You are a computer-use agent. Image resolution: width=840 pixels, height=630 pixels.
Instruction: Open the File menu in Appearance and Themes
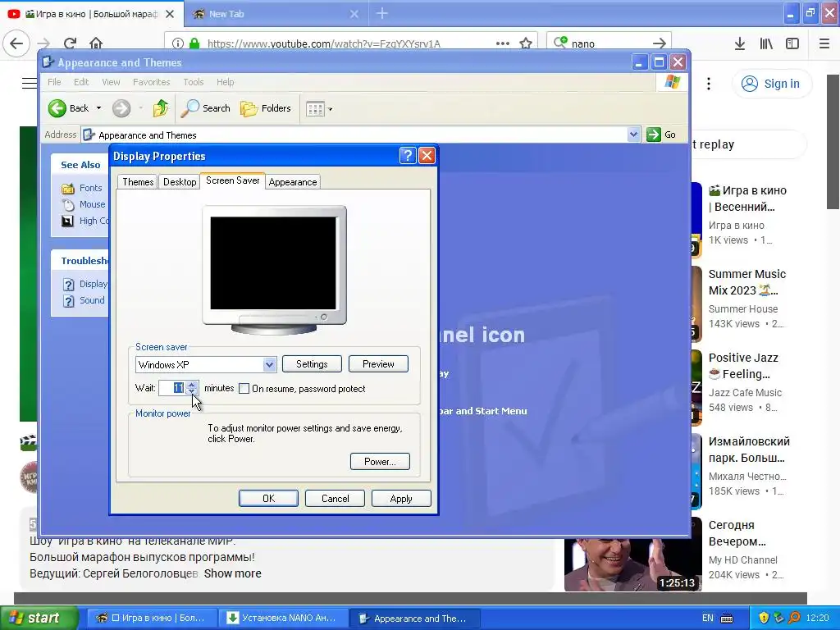54,82
